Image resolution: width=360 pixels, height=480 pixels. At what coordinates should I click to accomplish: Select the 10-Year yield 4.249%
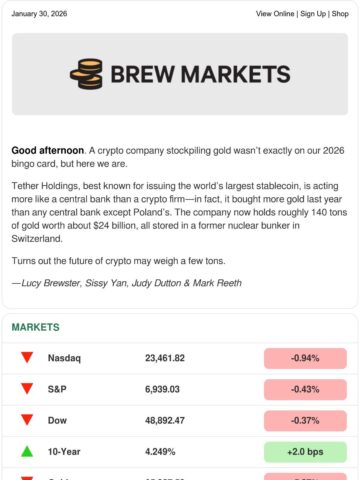[x=160, y=452]
